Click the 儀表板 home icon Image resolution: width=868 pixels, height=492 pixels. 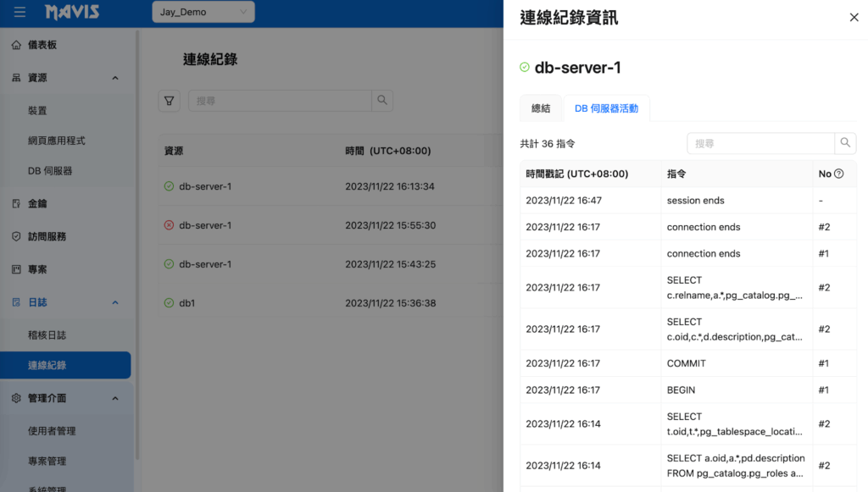click(x=16, y=45)
